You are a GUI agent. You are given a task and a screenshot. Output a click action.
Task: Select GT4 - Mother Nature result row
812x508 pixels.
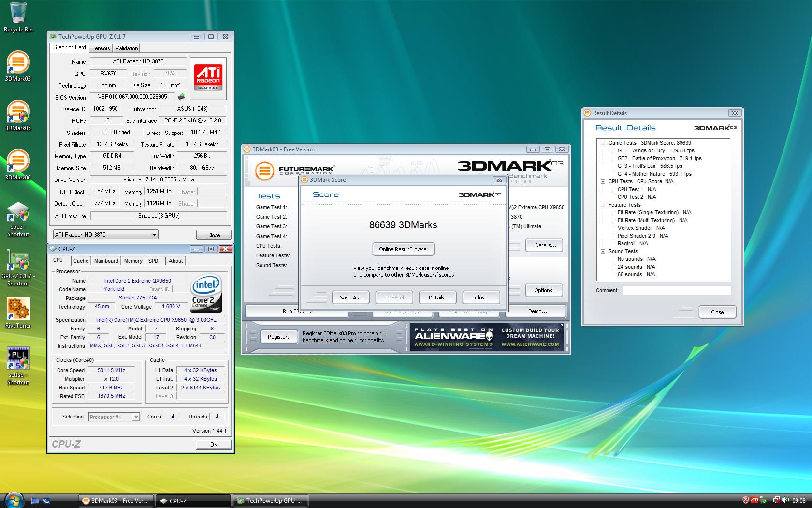pyautogui.click(x=654, y=174)
